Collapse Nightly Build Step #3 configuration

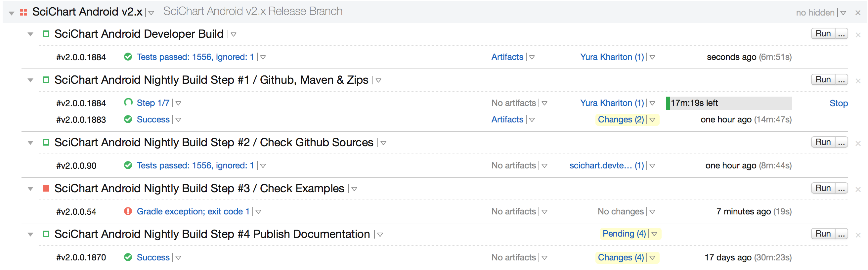point(30,189)
